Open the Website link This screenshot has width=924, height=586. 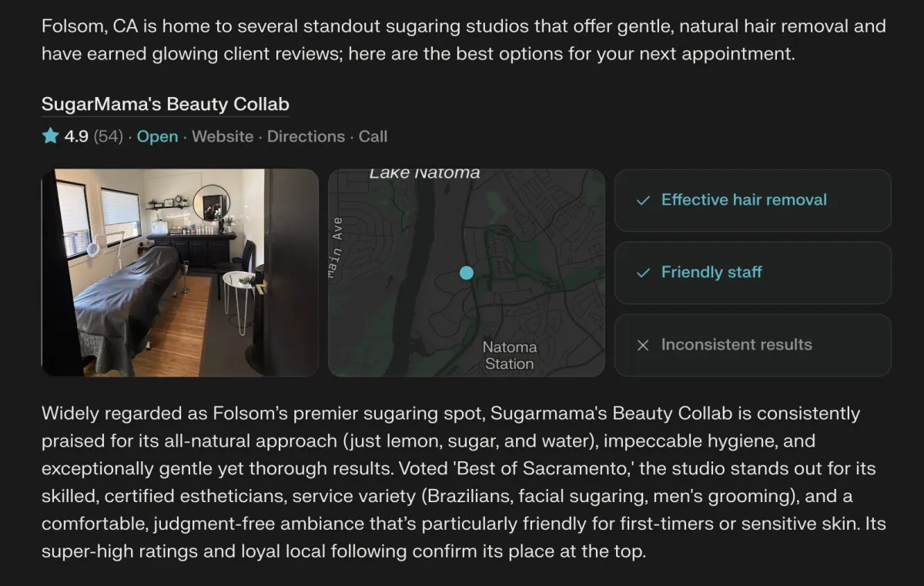[223, 136]
